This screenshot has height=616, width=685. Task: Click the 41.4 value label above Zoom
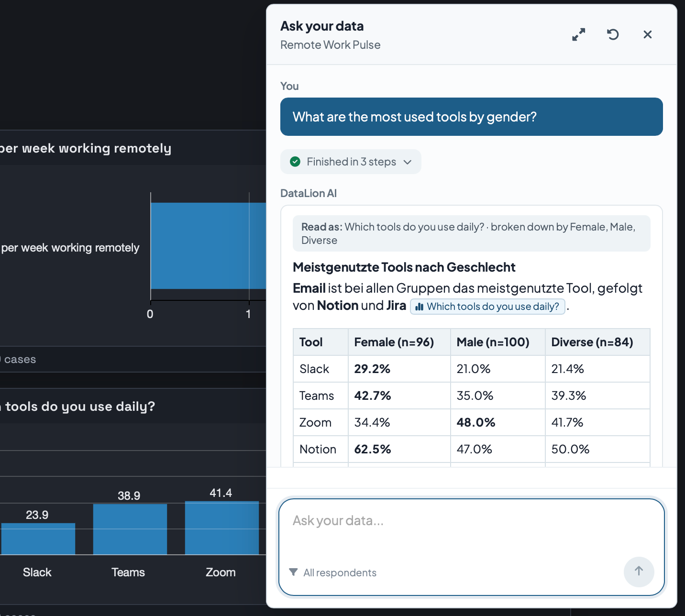221,493
